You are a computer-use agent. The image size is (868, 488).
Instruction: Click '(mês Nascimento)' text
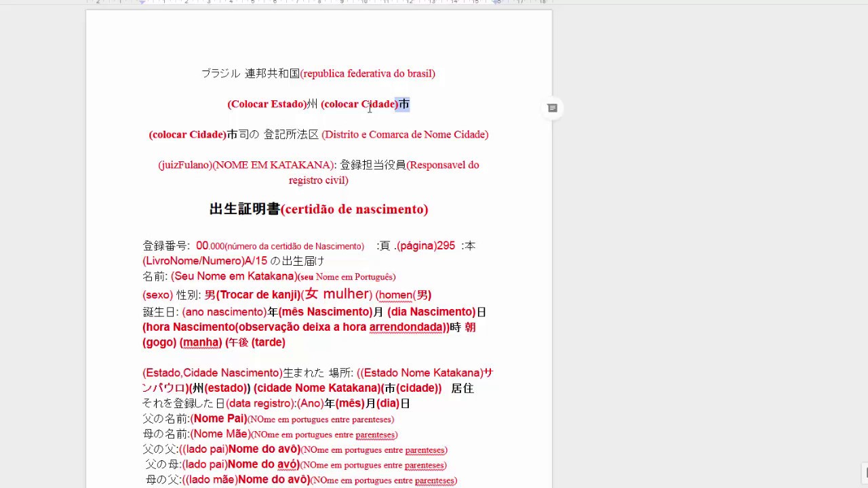[x=325, y=312]
